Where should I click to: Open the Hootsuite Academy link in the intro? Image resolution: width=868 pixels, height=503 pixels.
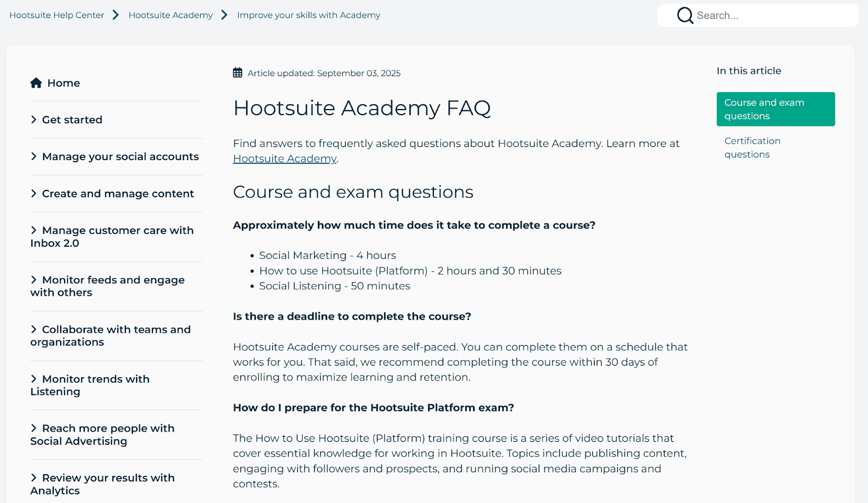[284, 158]
